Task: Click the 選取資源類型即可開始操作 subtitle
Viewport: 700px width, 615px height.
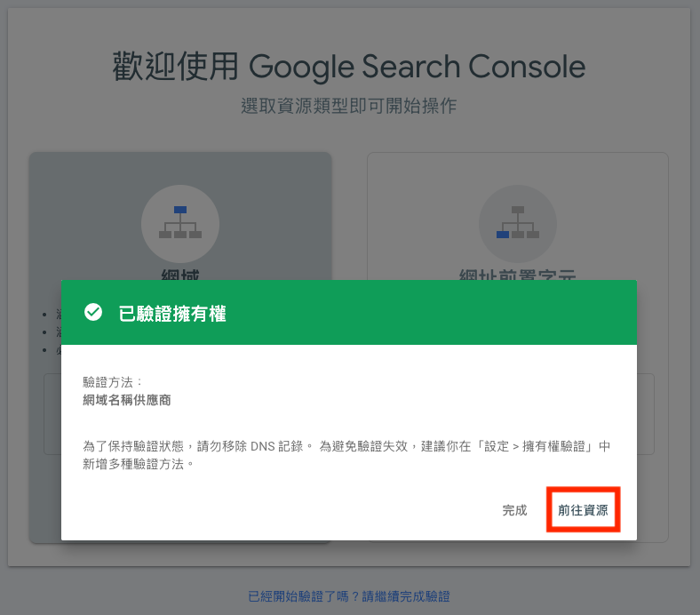Action: 349,106
